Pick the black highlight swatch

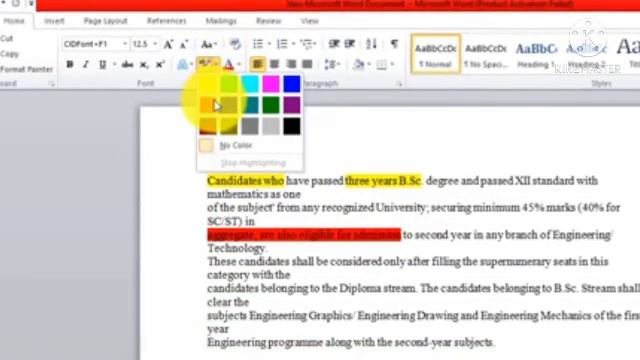[x=292, y=126]
